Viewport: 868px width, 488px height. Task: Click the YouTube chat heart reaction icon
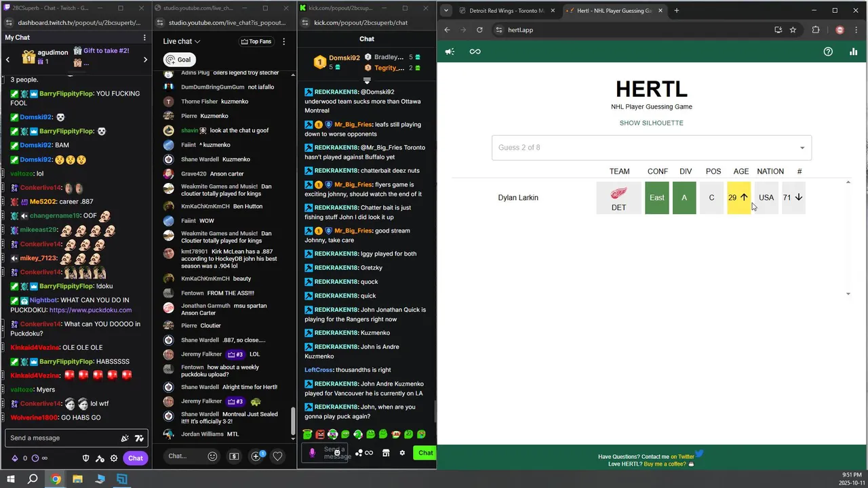[x=277, y=456]
